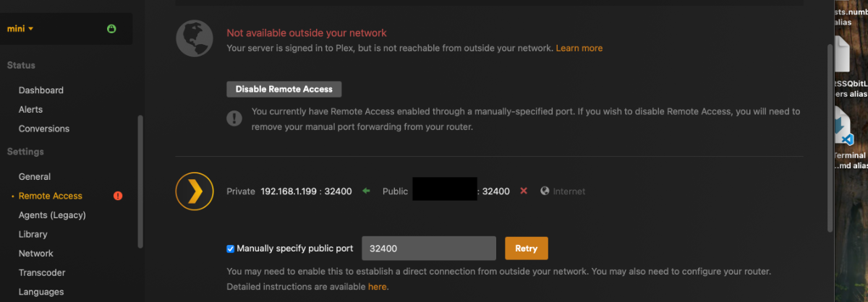Click the red alert badge on Remote Access

(118, 196)
